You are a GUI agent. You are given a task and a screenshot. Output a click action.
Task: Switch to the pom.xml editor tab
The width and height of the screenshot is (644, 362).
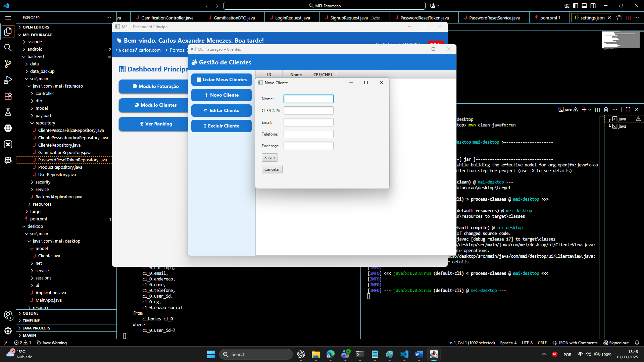pos(548,18)
